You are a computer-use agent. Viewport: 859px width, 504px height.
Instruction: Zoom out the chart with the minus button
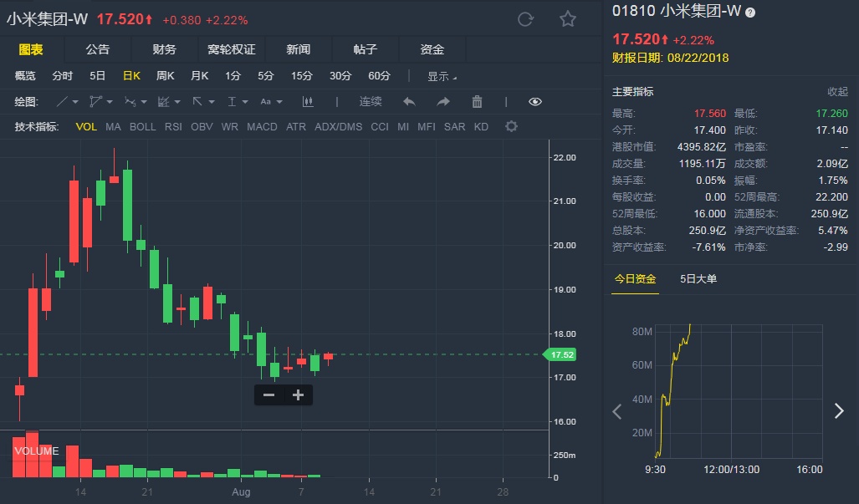(x=268, y=395)
